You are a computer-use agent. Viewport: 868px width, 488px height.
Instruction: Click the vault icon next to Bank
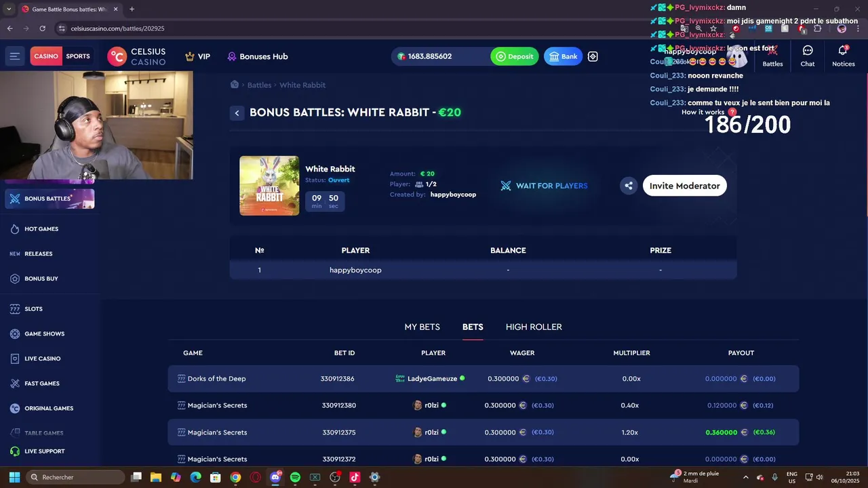click(593, 56)
